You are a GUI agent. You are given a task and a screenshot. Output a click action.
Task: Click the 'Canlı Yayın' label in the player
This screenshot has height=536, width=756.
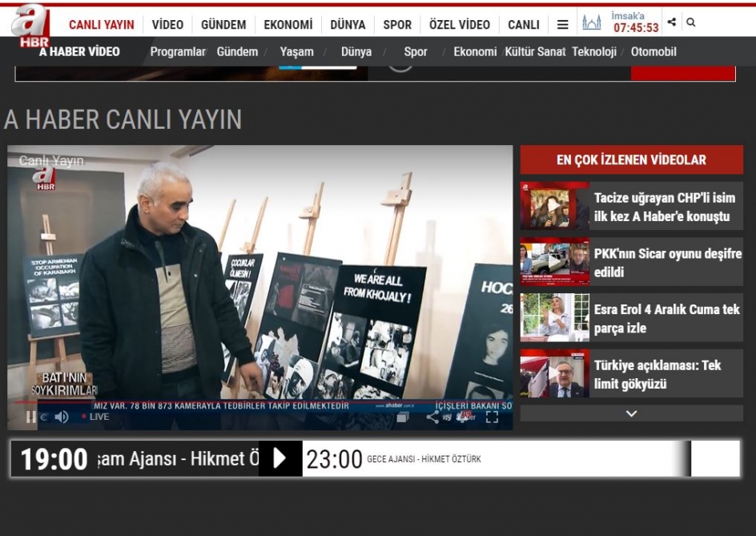[51, 161]
